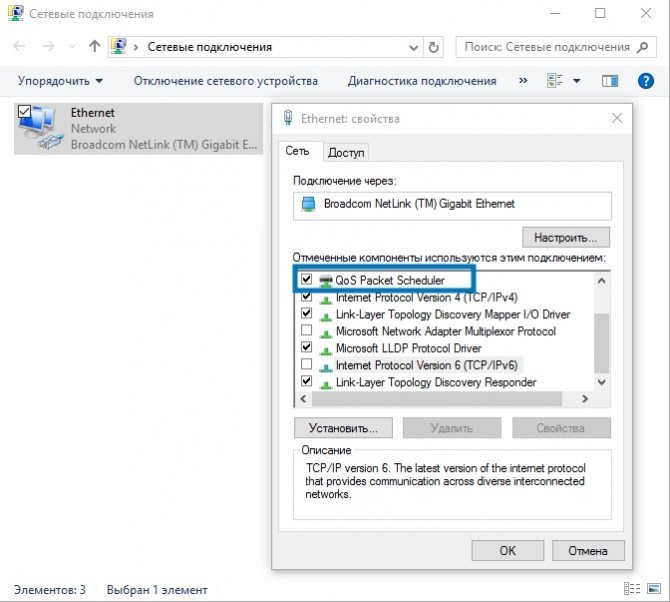Viewport: 670px width, 602px height.
Task: Open the Упорядочить dropdown menu
Action: pos(60,81)
